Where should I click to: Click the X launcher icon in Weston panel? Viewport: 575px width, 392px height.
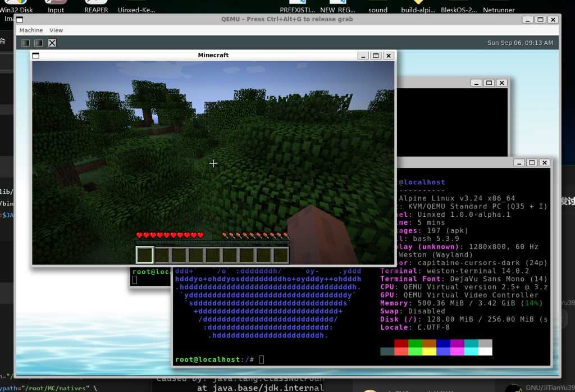pyautogui.click(x=52, y=43)
